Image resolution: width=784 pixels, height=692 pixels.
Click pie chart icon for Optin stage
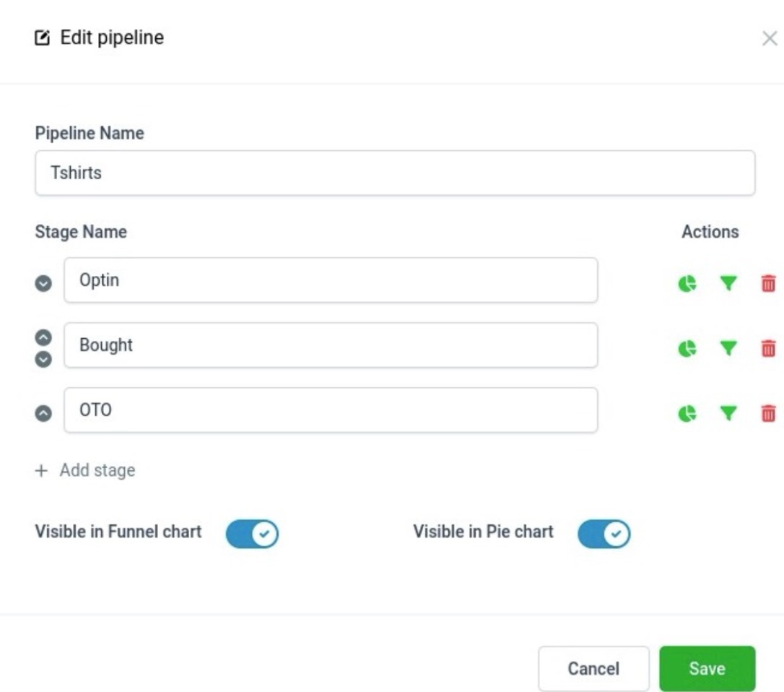point(687,284)
